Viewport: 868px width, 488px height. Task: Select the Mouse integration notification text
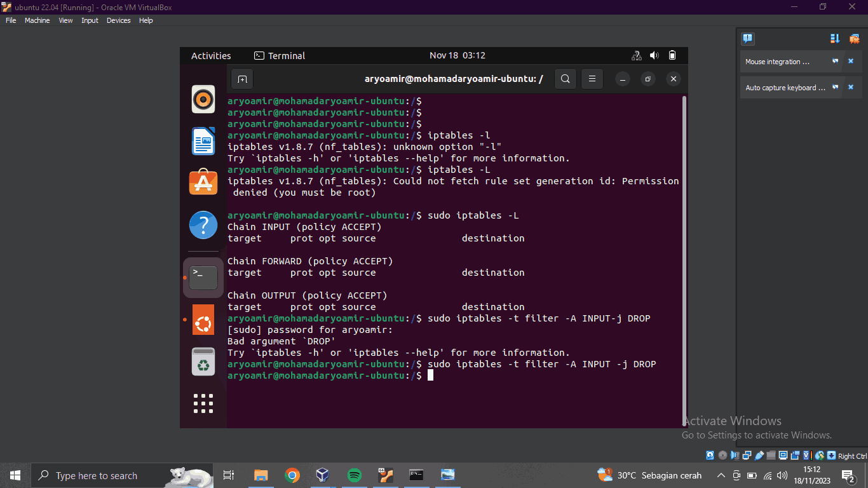(x=777, y=62)
